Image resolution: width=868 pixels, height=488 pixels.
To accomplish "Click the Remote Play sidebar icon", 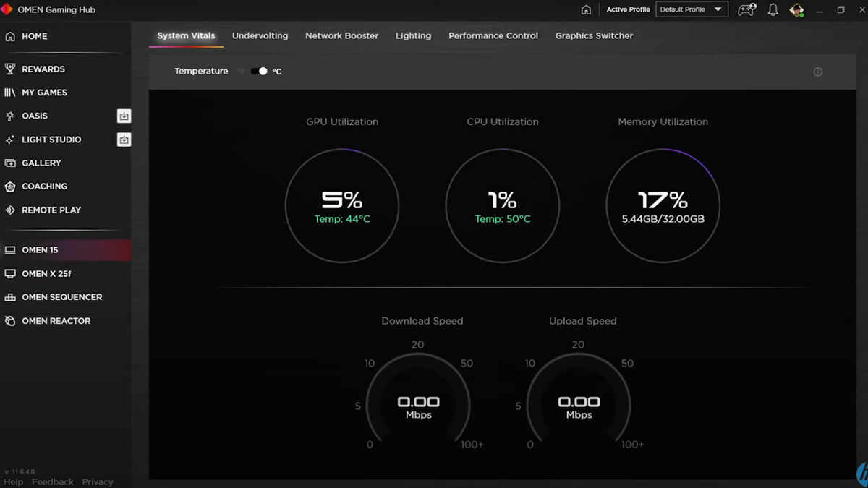I will 10,210.
